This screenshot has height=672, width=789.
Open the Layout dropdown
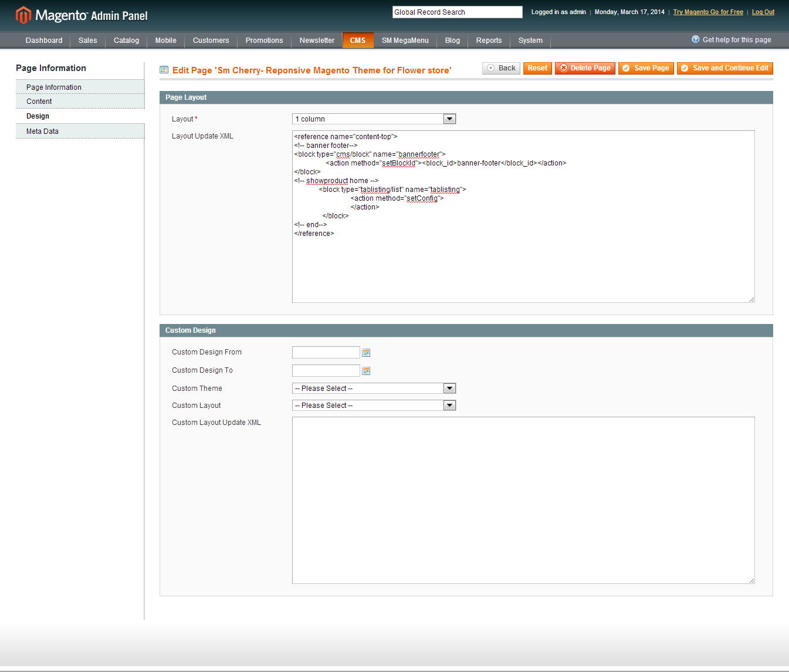374,119
